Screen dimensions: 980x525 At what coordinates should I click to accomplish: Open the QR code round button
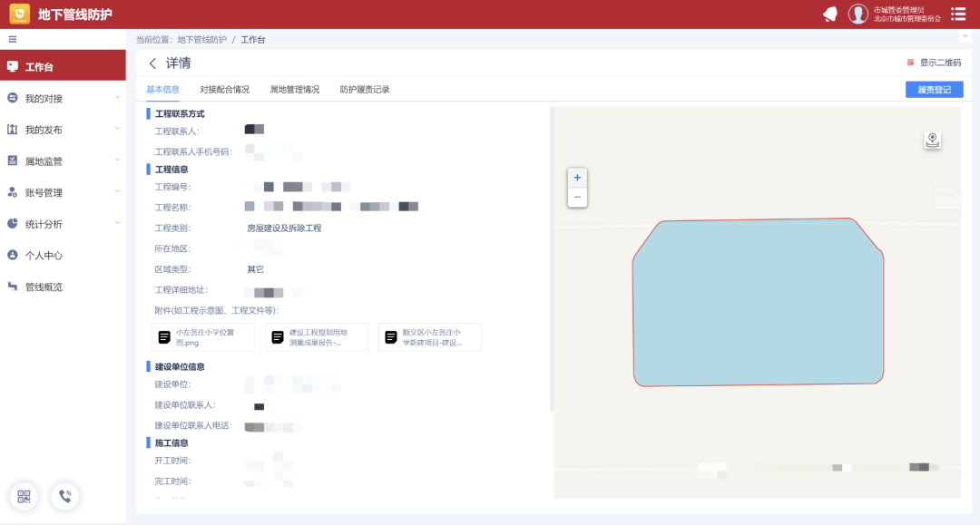coord(24,496)
